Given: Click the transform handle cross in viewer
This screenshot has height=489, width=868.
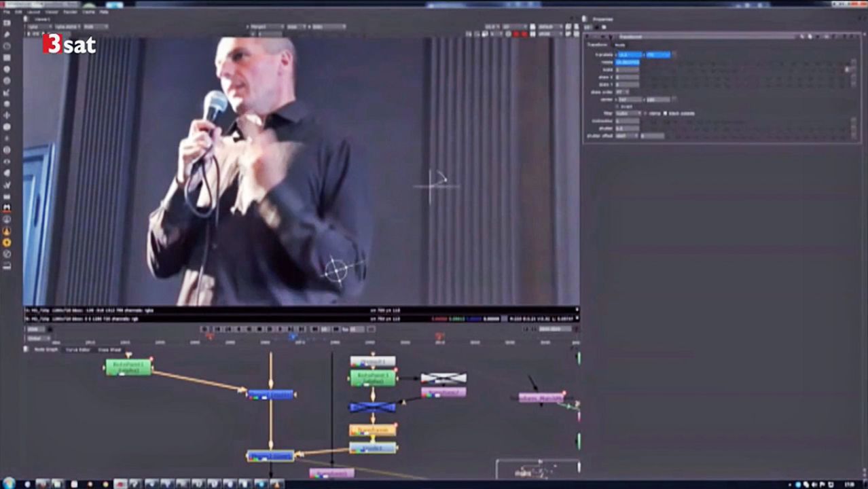Looking at the screenshot, I should pos(431,185).
